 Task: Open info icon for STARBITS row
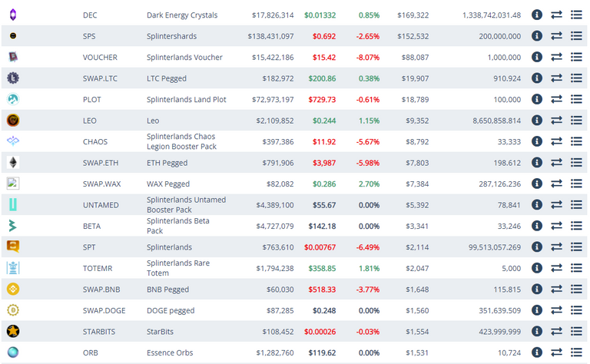(536, 331)
